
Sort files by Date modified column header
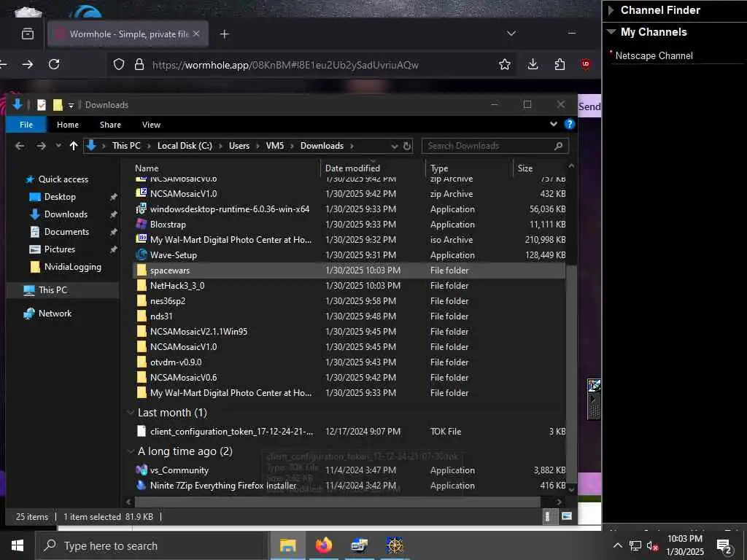352,168
